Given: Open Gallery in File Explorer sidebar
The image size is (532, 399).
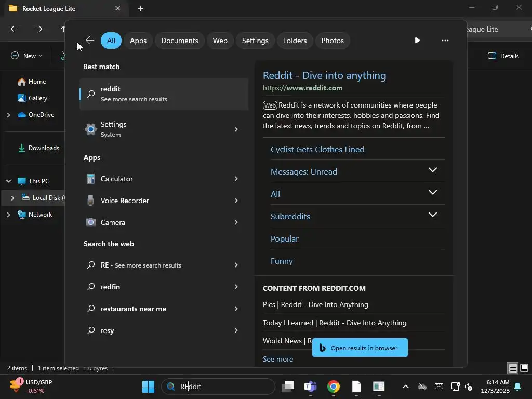Looking at the screenshot, I should [x=33, y=98].
